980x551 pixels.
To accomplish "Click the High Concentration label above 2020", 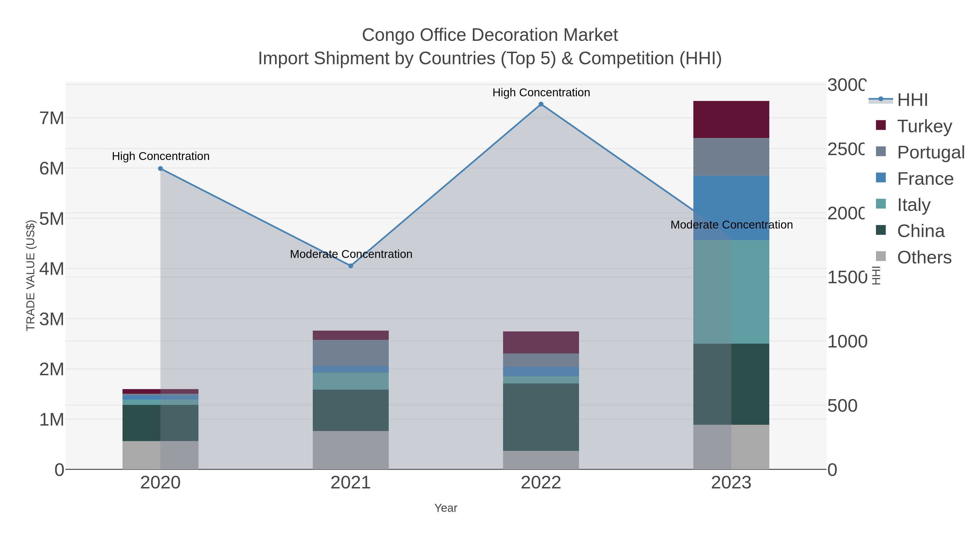I will [x=161, y=156].
